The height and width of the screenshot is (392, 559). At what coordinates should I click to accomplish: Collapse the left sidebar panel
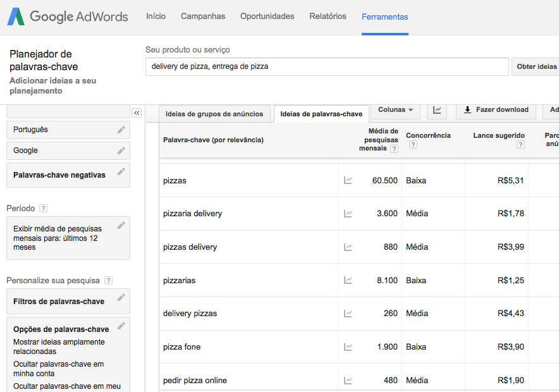point(137,113)
